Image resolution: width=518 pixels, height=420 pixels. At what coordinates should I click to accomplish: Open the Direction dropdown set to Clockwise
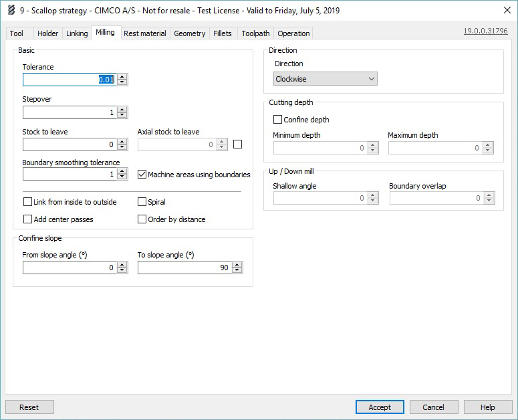(x=326, y=79)
